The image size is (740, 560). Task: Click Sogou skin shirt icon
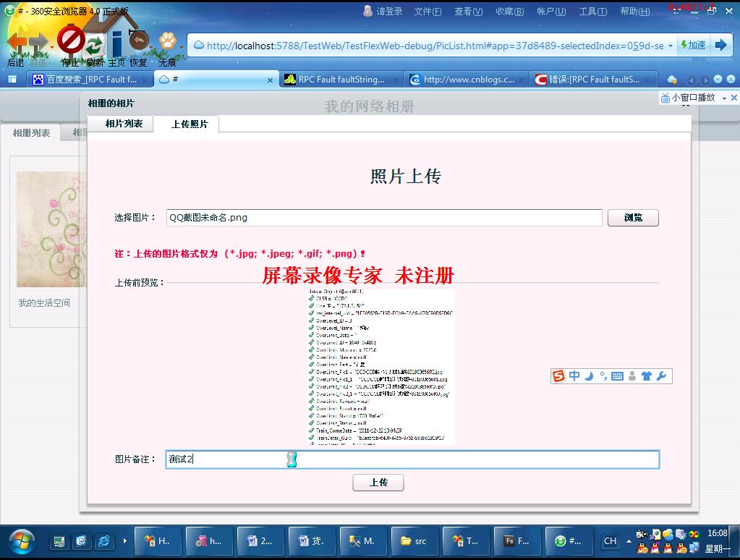647,376
